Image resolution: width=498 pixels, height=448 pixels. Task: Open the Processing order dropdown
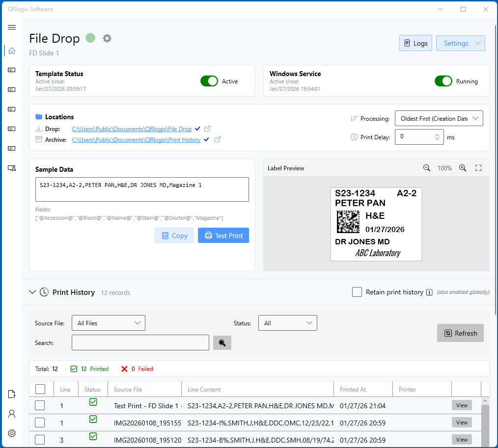point(439,118)
